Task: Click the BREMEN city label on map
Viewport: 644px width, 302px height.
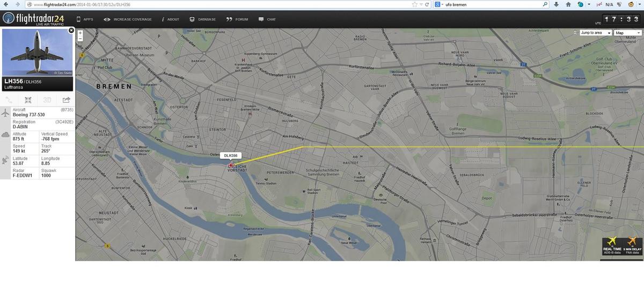Action: click(x=114, y=87)
